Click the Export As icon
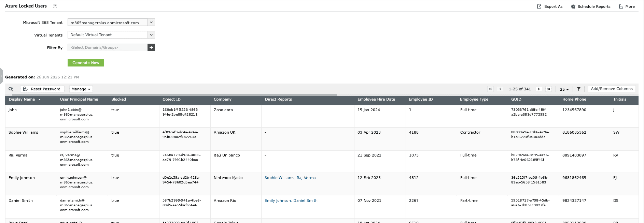Image resolution: width=644 pixels, height=223 pixels. tap(539, 6)
